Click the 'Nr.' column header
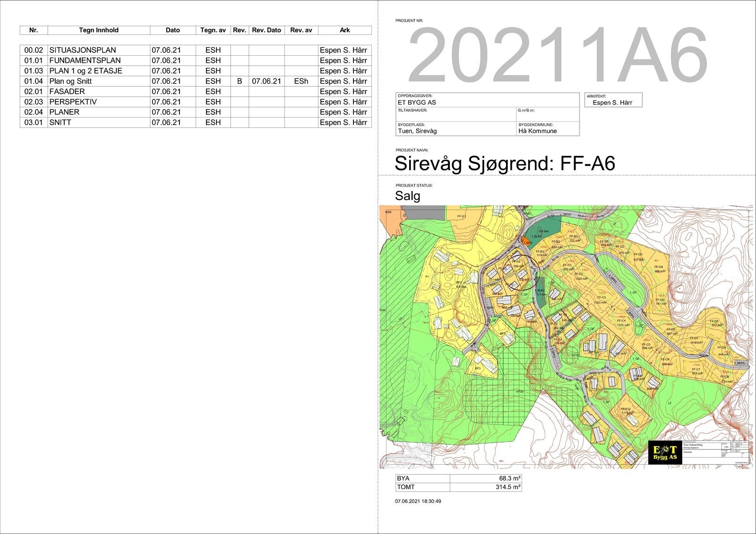 (34, 30)
